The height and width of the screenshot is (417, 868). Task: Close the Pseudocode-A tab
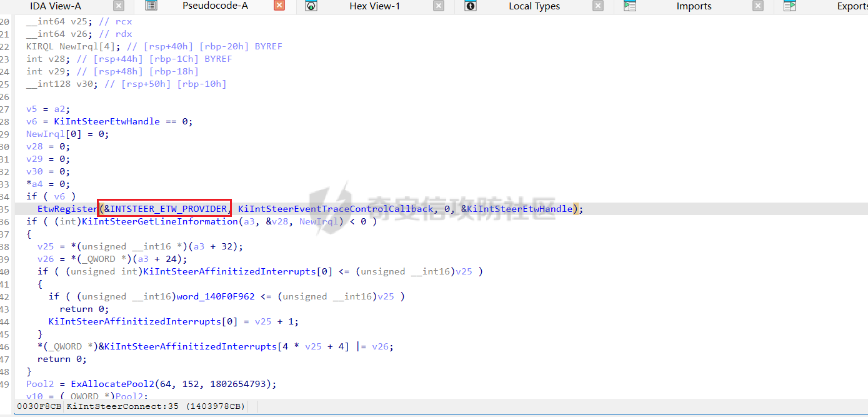(279, 6)
